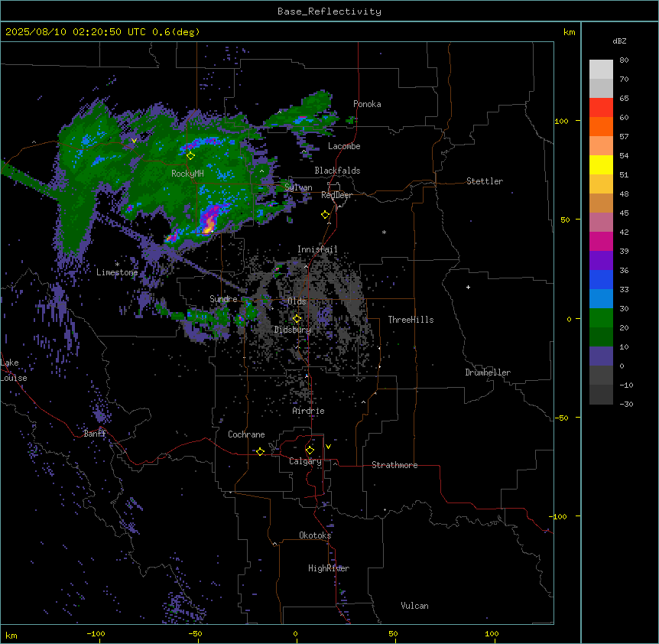Image resolution: width=659 pixels, height=644 pixels.
Task: Click the Base_Reflectivity title text
Action: 329,11
